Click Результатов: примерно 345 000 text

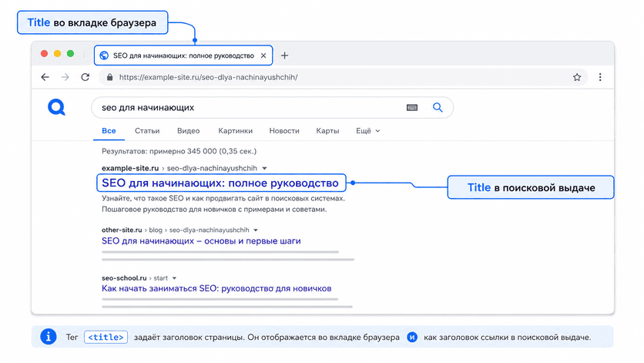[179, 151]
